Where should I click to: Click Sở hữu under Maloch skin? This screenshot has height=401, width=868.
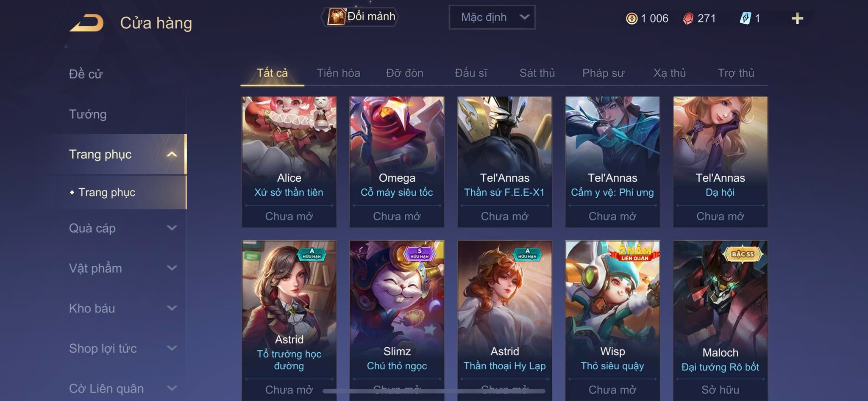(720, 390)
